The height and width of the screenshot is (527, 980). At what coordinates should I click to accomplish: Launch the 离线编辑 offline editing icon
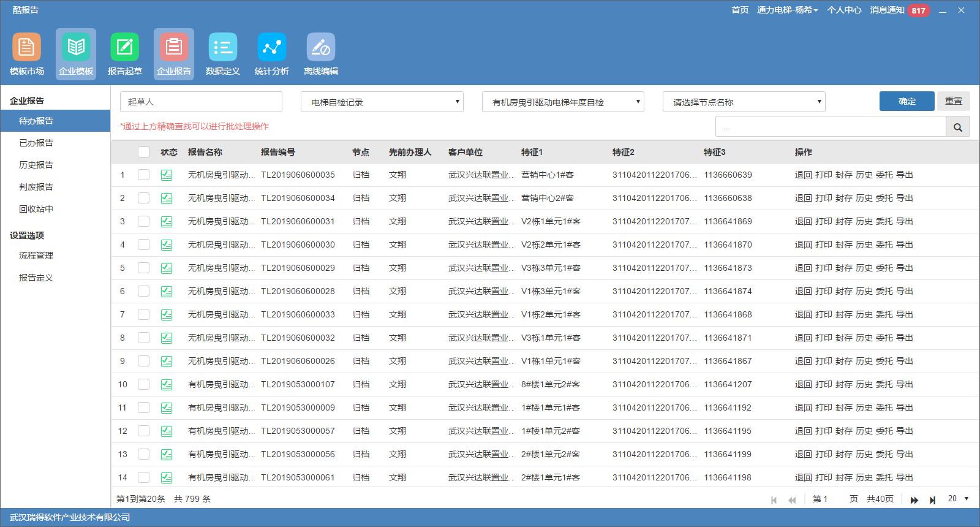pos(321,48)
